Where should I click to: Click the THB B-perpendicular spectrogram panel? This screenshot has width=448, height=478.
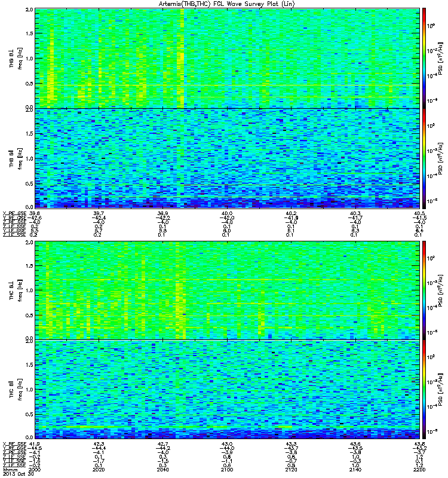click(x=228, y=58)
